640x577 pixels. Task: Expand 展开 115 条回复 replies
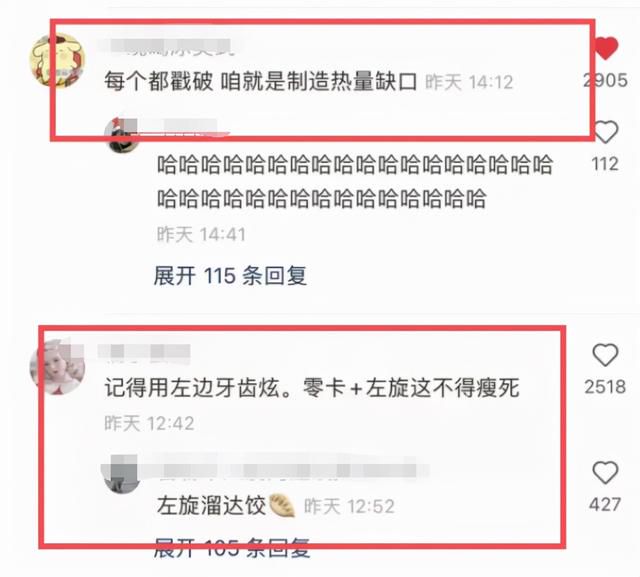point(230,276)
